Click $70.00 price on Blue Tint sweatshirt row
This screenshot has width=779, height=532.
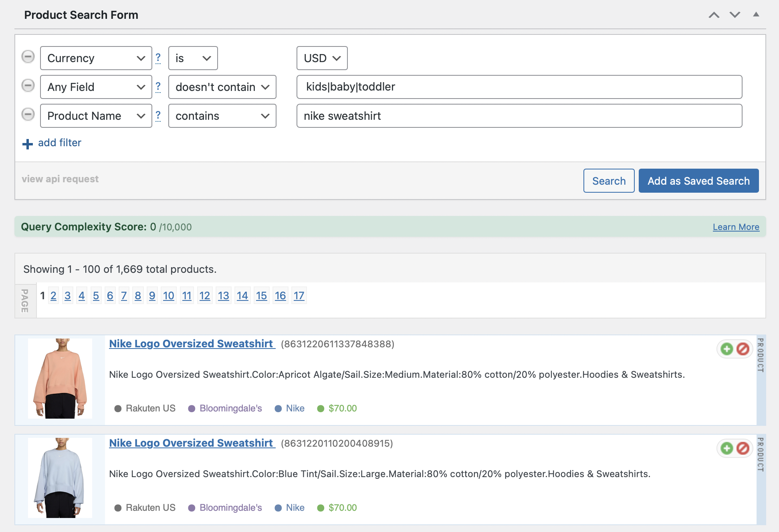tap(343, 508)
